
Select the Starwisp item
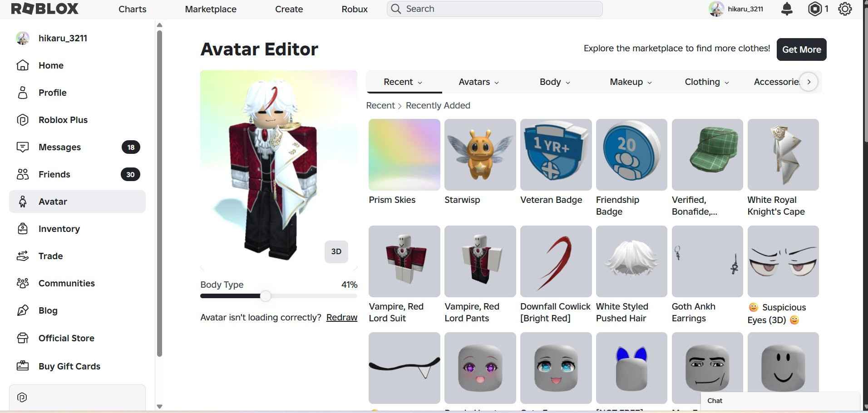click(480, 154)
